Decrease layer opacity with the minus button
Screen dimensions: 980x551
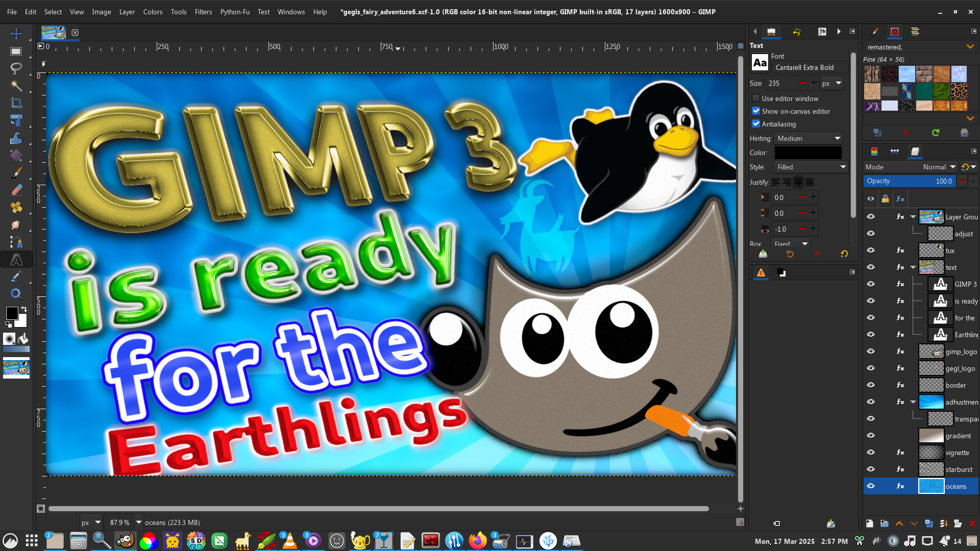(962, 181)
